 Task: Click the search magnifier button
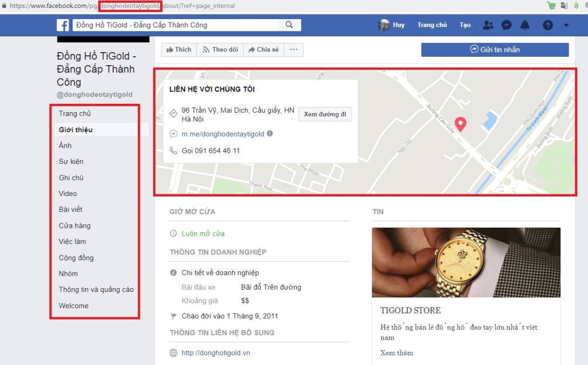point(289,25)
